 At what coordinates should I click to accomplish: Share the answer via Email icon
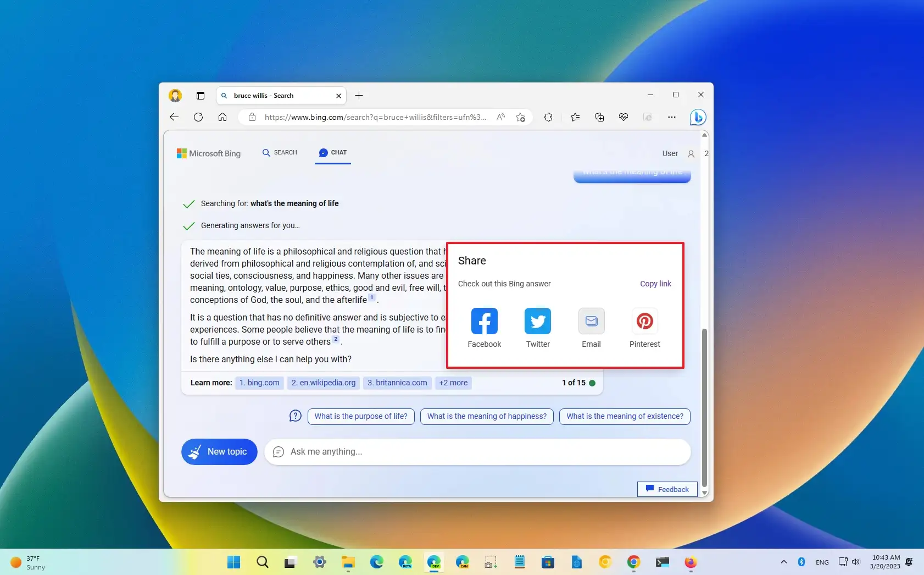point(591,322)
